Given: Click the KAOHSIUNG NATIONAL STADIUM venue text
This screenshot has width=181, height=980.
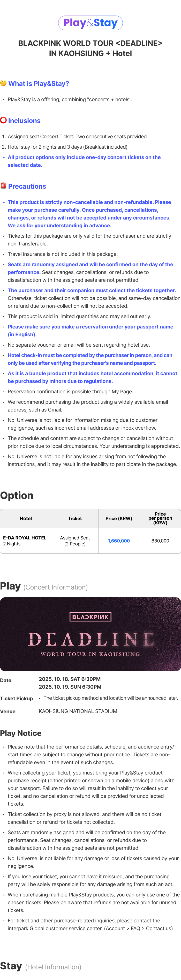Looking at the screenshot, I should coord(78,711).
